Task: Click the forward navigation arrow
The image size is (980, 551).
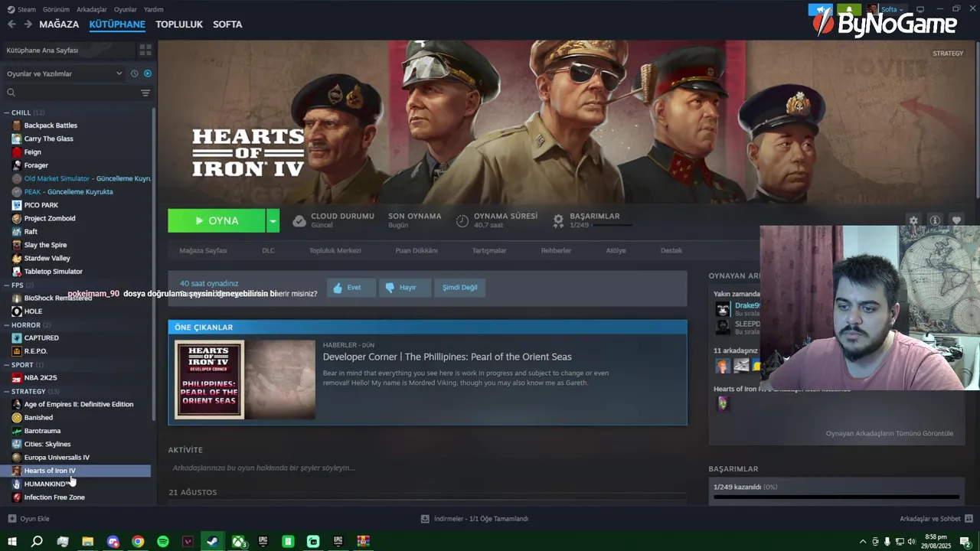Action: point(28,24)
